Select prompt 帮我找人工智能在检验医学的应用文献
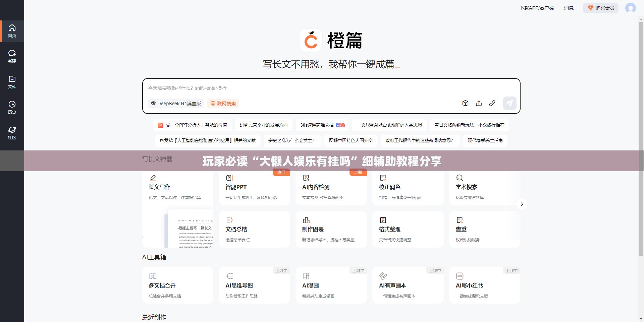Screen dimensions: 644x322 pyautogui.click(x=208, y=140)
